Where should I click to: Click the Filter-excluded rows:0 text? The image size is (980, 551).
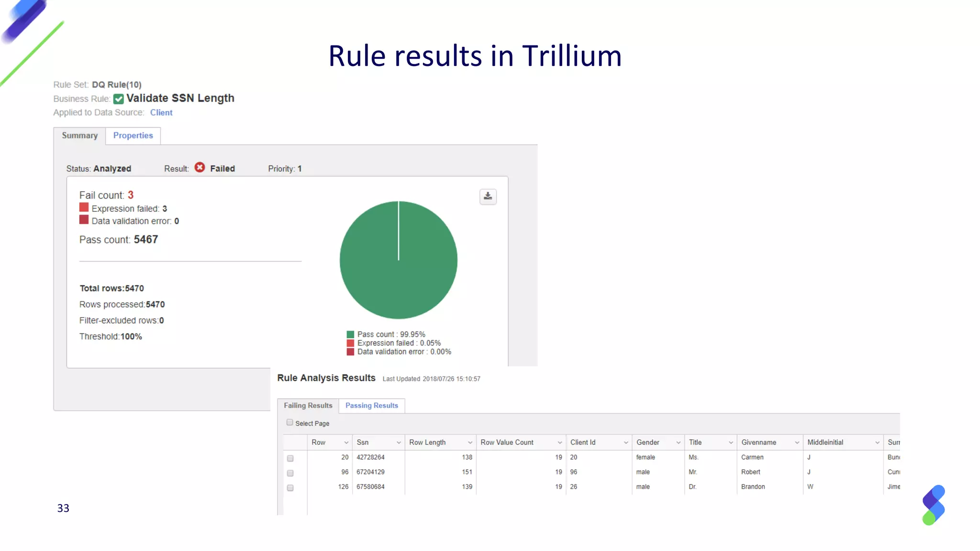point(122,320)
